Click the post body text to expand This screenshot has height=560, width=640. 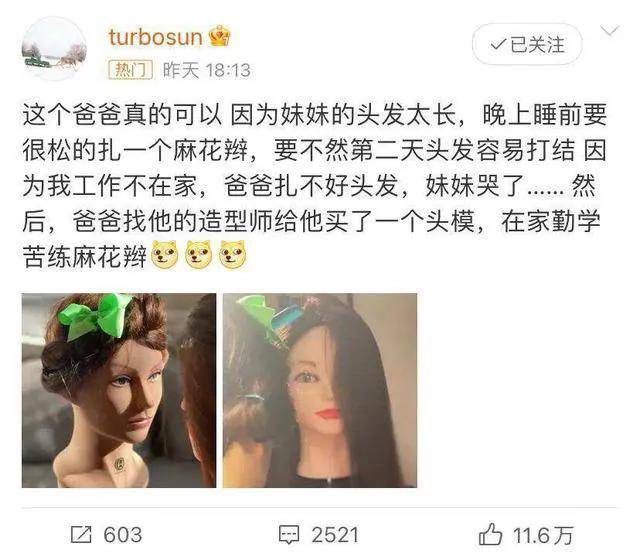tap(315, 186)
